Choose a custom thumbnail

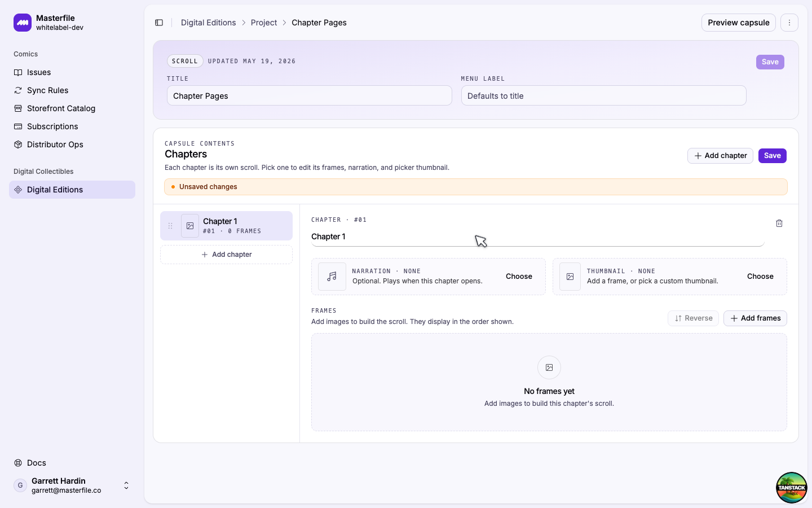[x=760, y=277]
